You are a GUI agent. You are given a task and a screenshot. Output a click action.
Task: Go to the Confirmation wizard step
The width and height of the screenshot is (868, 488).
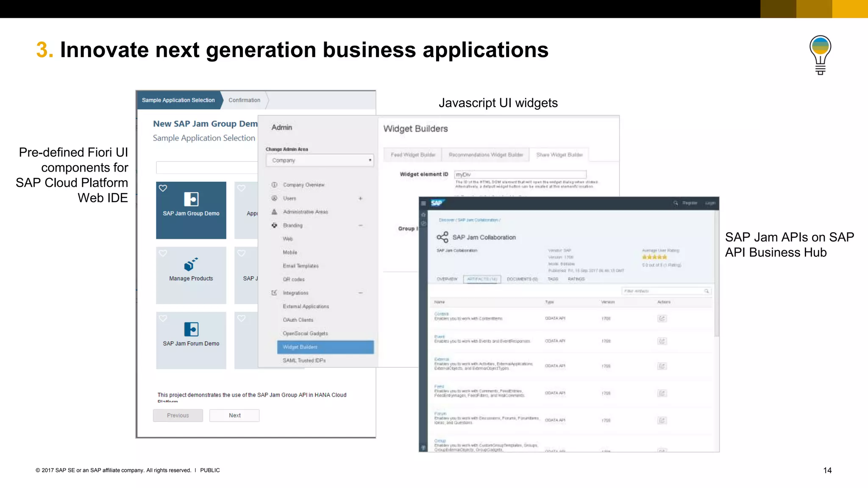(x=245, y=100)
